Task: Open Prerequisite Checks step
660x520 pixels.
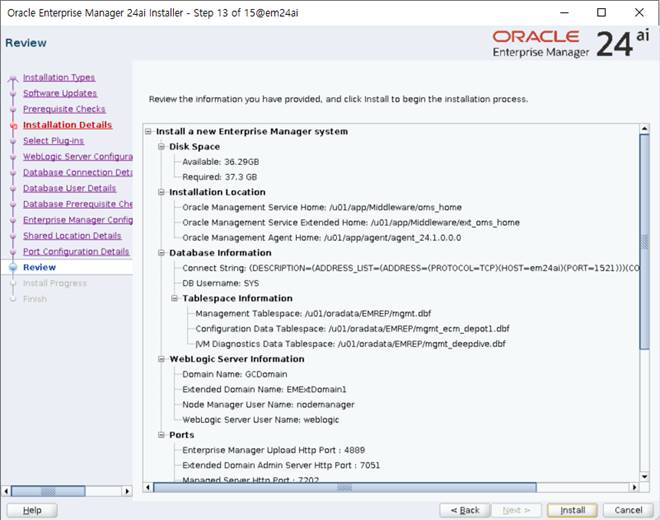Action: click(64, 109)
